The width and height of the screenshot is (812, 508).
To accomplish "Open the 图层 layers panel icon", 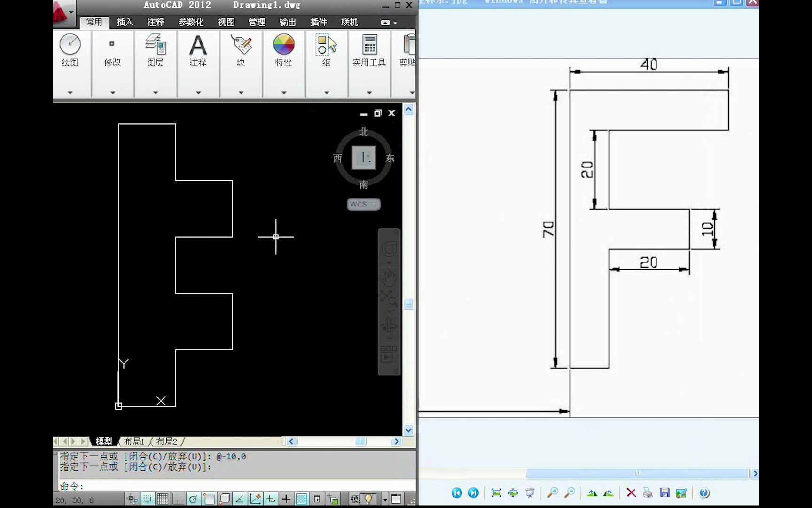I will tap(156, 44).
